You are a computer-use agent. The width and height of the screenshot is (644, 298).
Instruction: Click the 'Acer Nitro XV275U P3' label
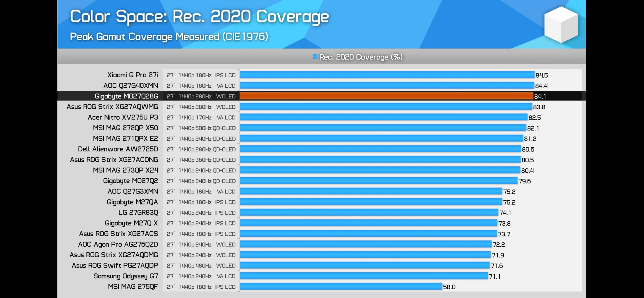pos(123,117)
